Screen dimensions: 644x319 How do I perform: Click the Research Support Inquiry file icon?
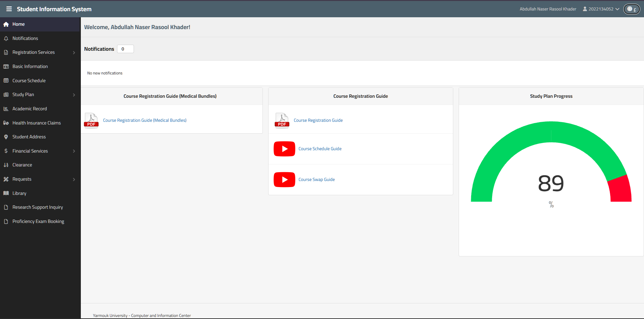pyautogui.click(x=6, y=207)
